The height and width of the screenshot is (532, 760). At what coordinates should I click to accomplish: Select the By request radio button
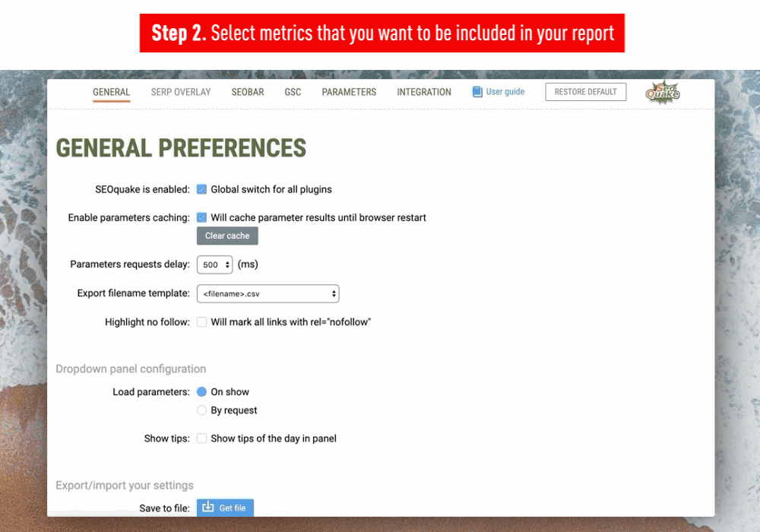tap(201, 410)
